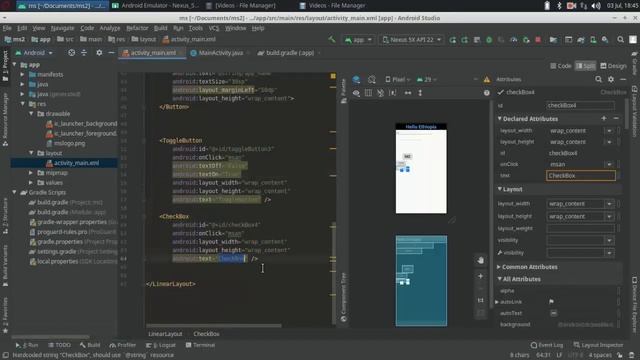Open the Build menu
The width and height of the screenshot is (640, 360).
[x=160, y=28]
